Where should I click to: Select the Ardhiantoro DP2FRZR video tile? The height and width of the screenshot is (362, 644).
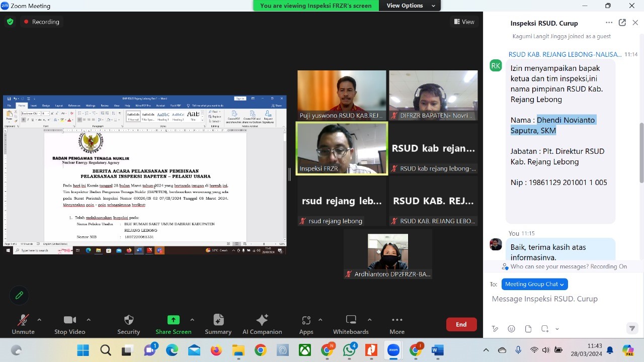[x=387, y=254]
